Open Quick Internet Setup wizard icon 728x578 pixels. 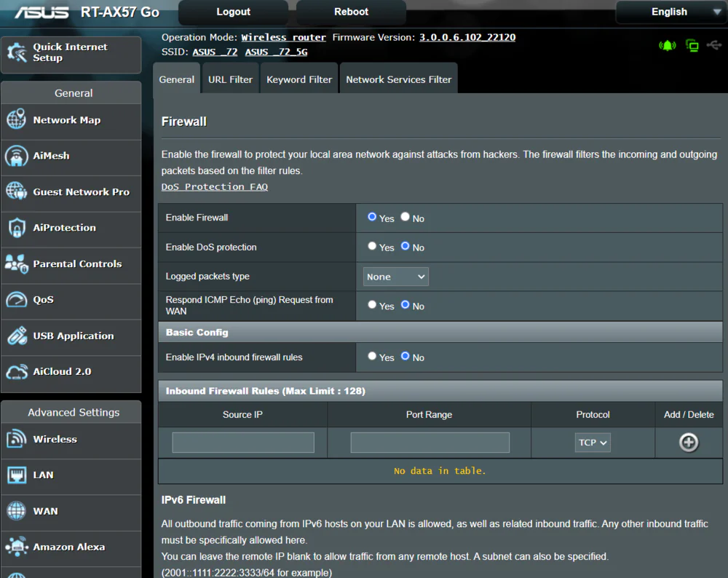[x=17, y=52]
